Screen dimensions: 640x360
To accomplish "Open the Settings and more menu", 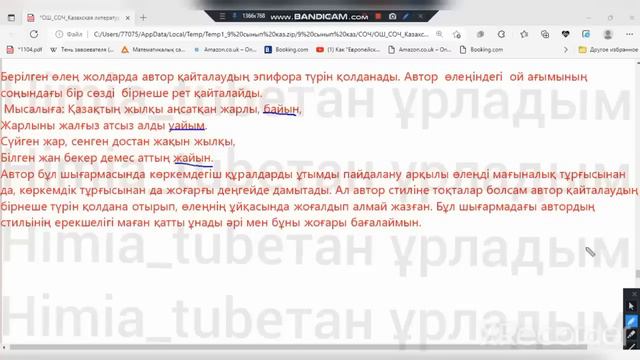I will pos(629,34).
